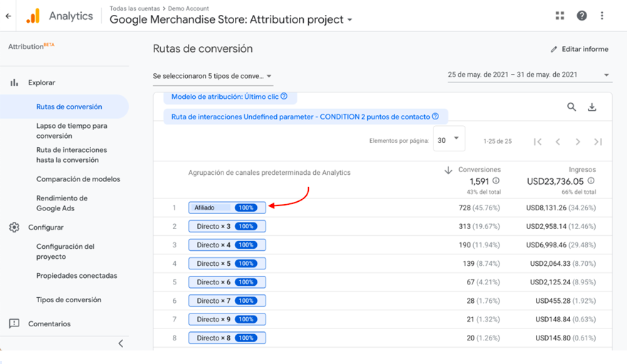
Task: Click the Comentarios feedback icon
Action: click(x=14, y=323)
